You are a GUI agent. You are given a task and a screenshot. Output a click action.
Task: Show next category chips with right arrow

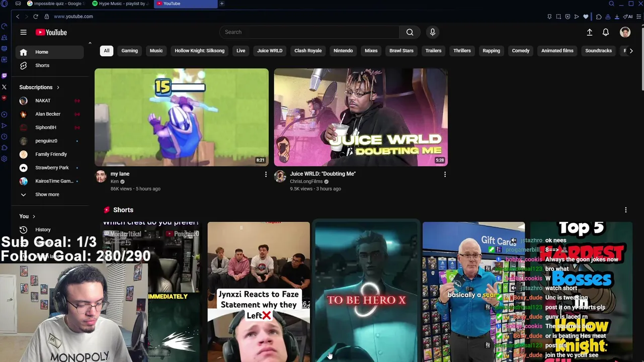pos(631,51)
